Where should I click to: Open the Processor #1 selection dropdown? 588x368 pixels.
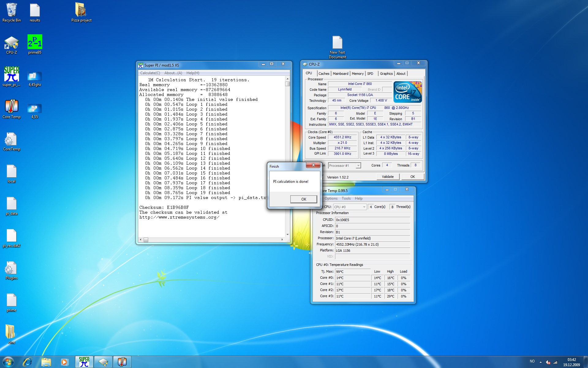coord(345,166)
